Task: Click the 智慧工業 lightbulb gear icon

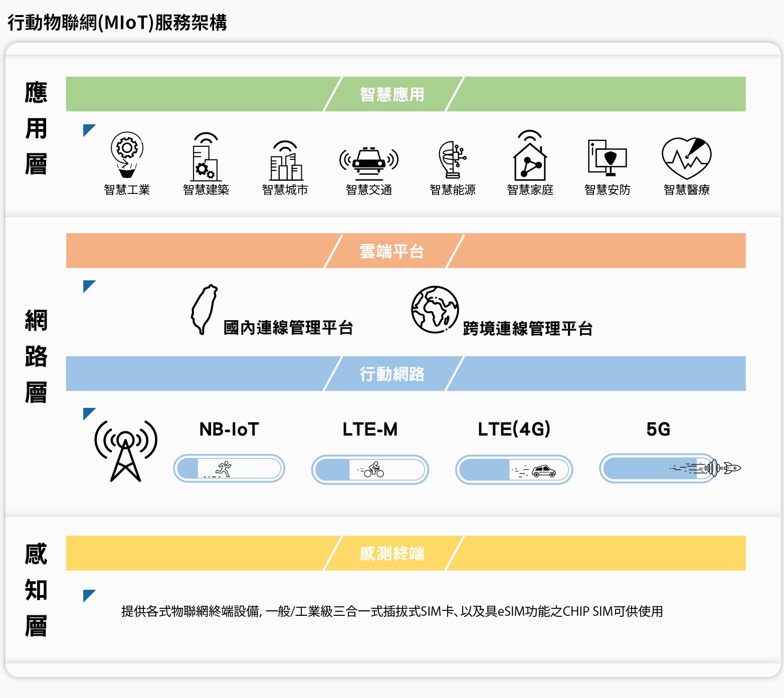Action: point(127,155)
